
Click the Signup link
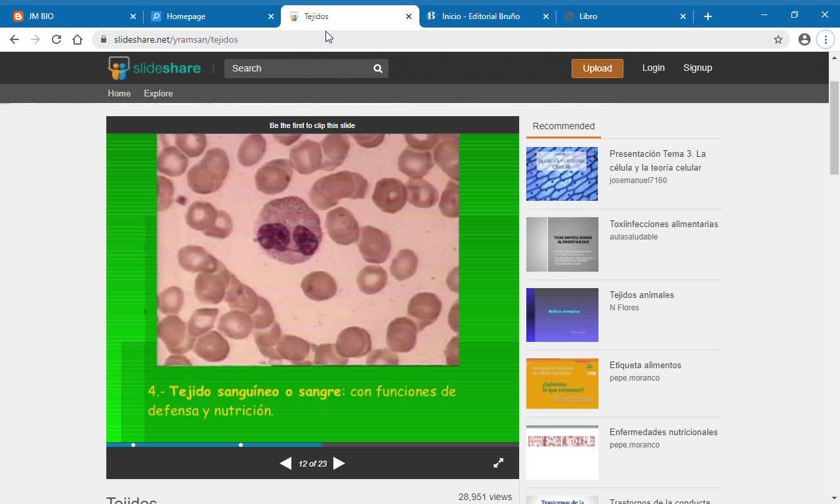[698, 68]
